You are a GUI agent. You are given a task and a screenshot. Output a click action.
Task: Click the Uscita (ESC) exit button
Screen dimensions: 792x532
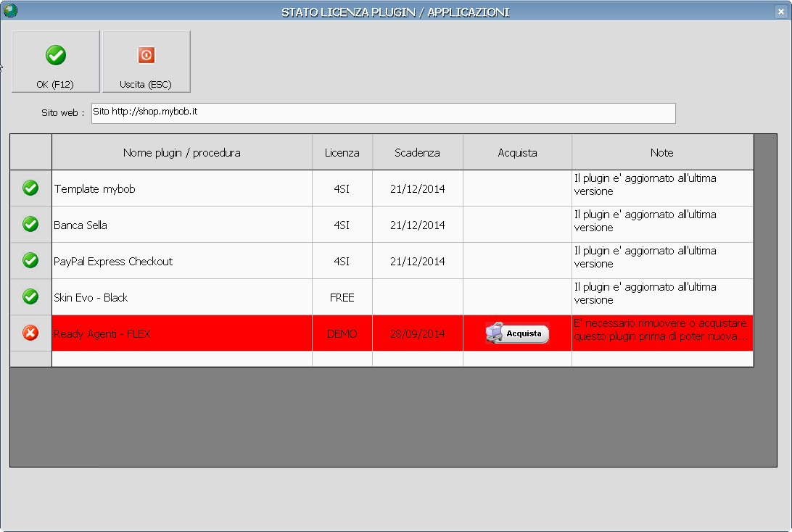click(147, 62)
